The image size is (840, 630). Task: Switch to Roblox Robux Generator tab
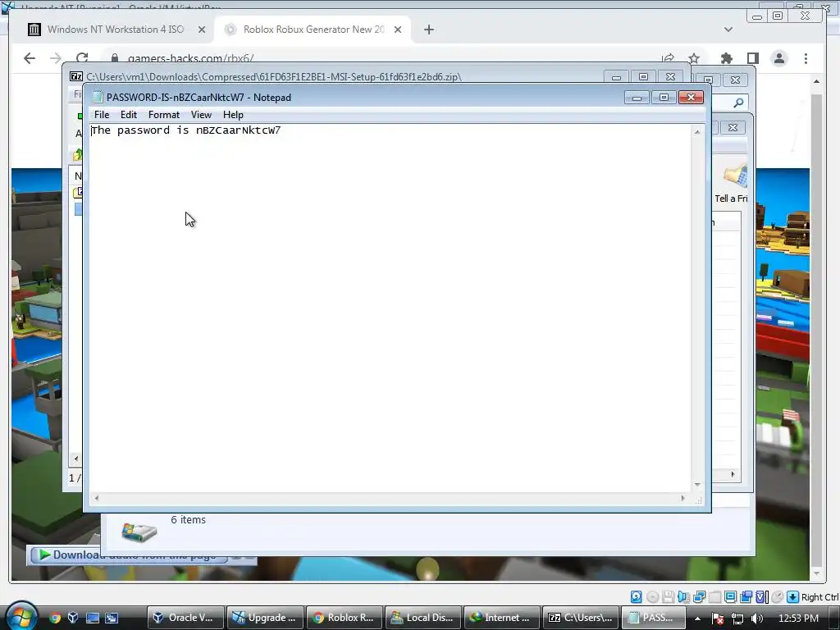[x=314, y=30]
